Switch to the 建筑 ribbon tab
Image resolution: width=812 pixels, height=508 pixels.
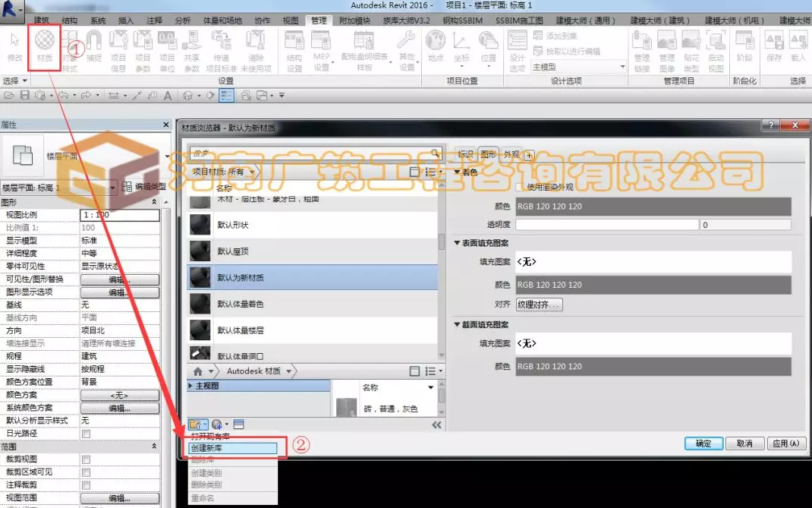(x=42, y=21)
